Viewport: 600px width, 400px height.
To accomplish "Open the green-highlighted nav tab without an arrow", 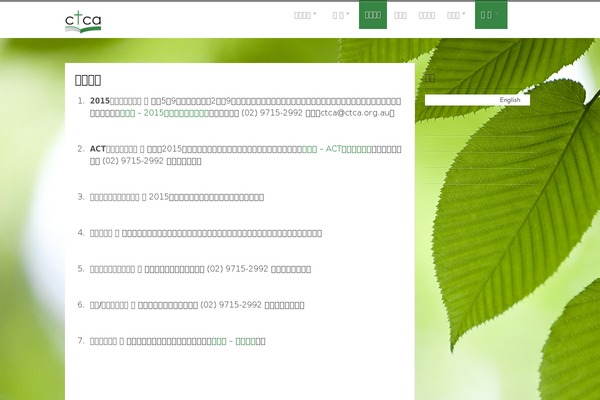I will click(373, 15).
